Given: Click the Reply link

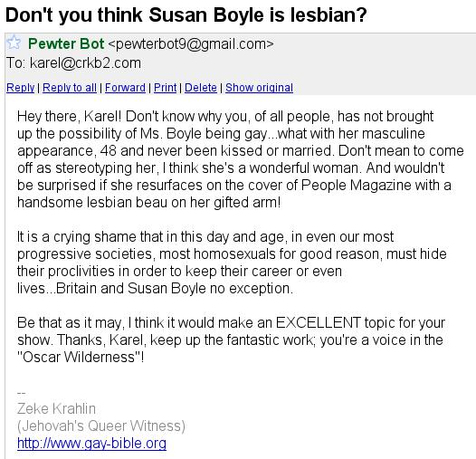Looking at the screenshot, I should pos(20,88).
